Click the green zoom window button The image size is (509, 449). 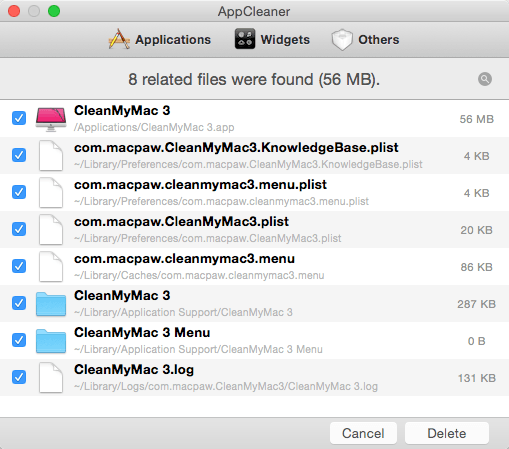(x=54, y=11)
